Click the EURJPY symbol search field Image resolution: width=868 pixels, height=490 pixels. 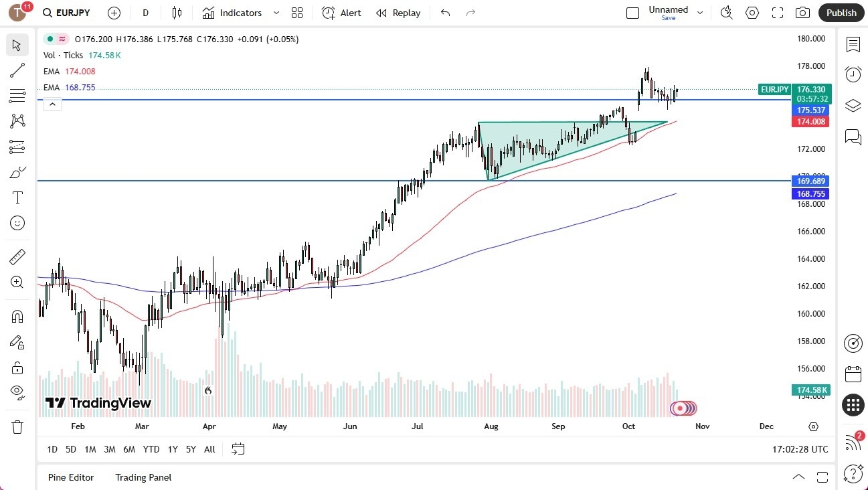pos(66,13)
